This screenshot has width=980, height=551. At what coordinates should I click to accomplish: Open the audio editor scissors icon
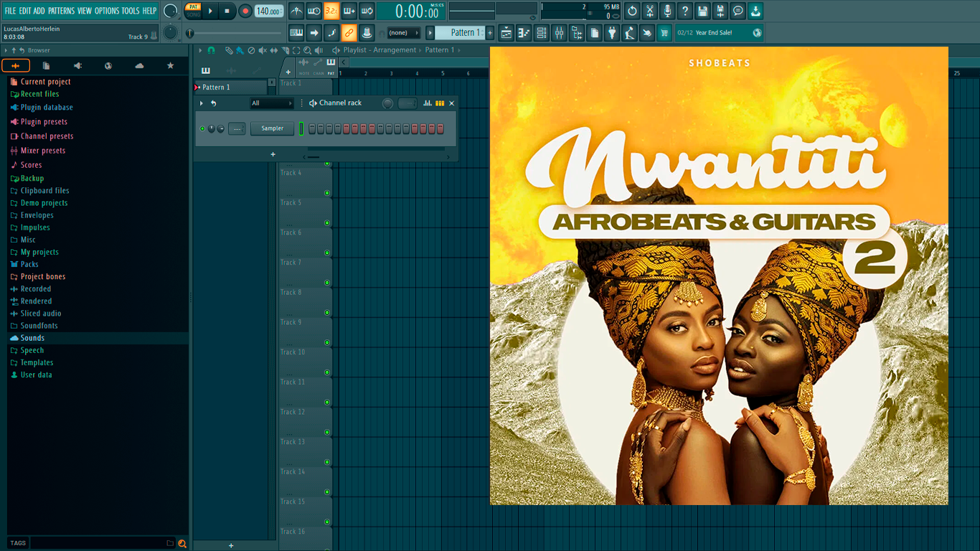coord(650,11)
